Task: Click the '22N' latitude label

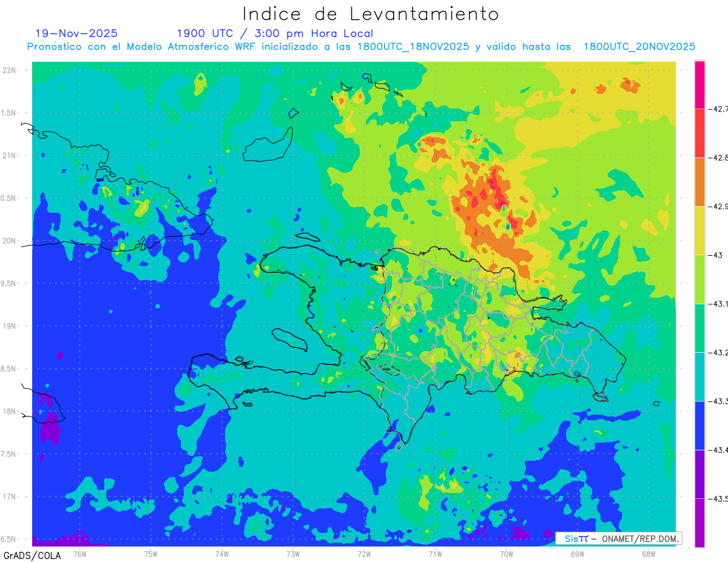Action: click(10, 70)
